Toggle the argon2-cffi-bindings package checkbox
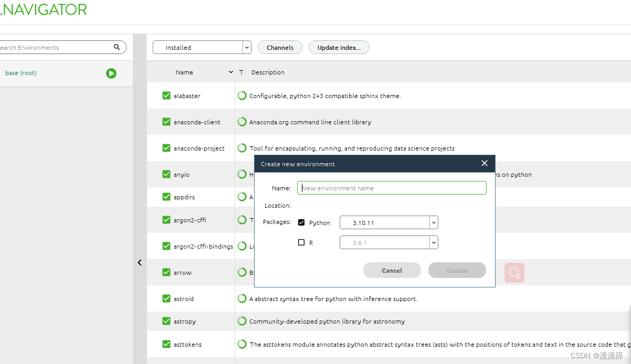Image resolution: width=631 pixels, height=364 pixels. coord(166,246)
